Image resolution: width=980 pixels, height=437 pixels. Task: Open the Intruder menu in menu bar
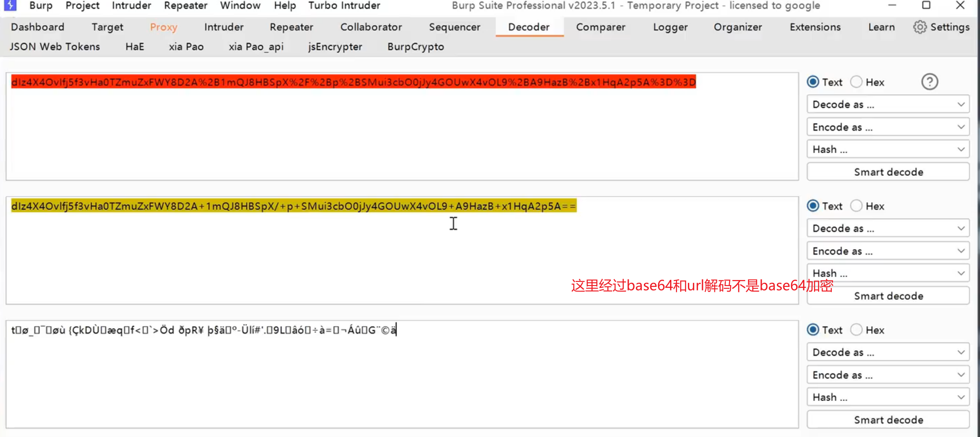tap(131, 6)
